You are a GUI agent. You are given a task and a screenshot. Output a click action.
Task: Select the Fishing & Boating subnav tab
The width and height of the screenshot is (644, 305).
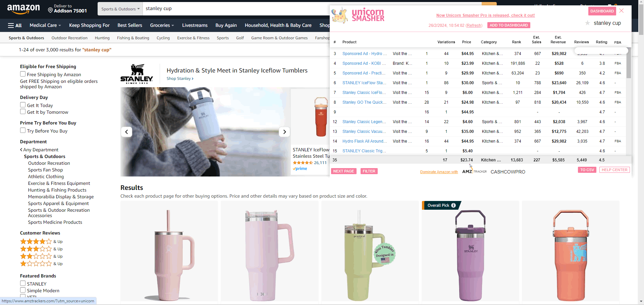click(133, 38)
